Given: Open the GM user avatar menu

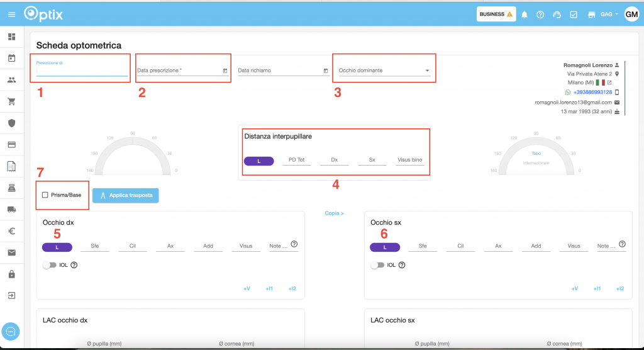Looking at the screenshot, I should [x=631, y=14].
